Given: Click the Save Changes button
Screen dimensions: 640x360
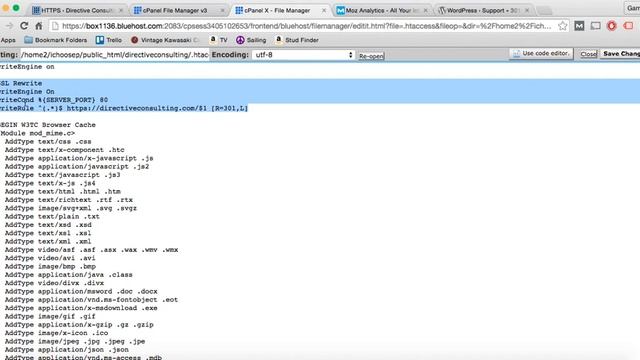Looking at the screenshot, I should tap(620, 54).
